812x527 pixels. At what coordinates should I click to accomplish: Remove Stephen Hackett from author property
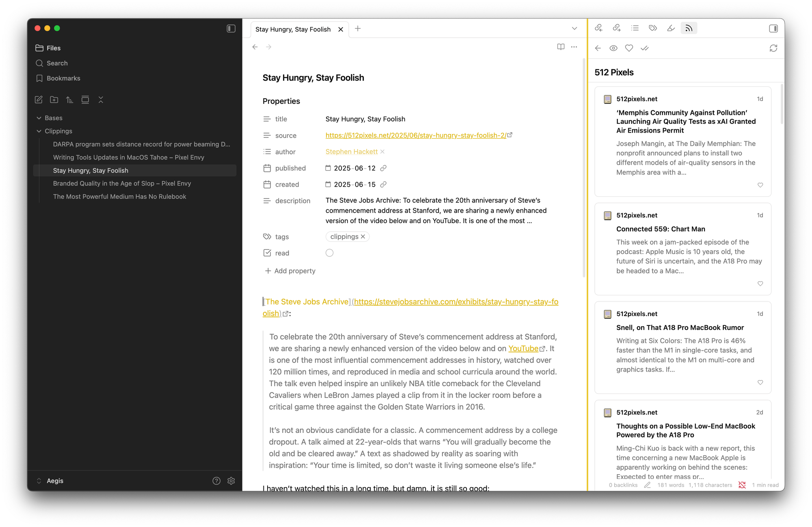click(382, 151)
